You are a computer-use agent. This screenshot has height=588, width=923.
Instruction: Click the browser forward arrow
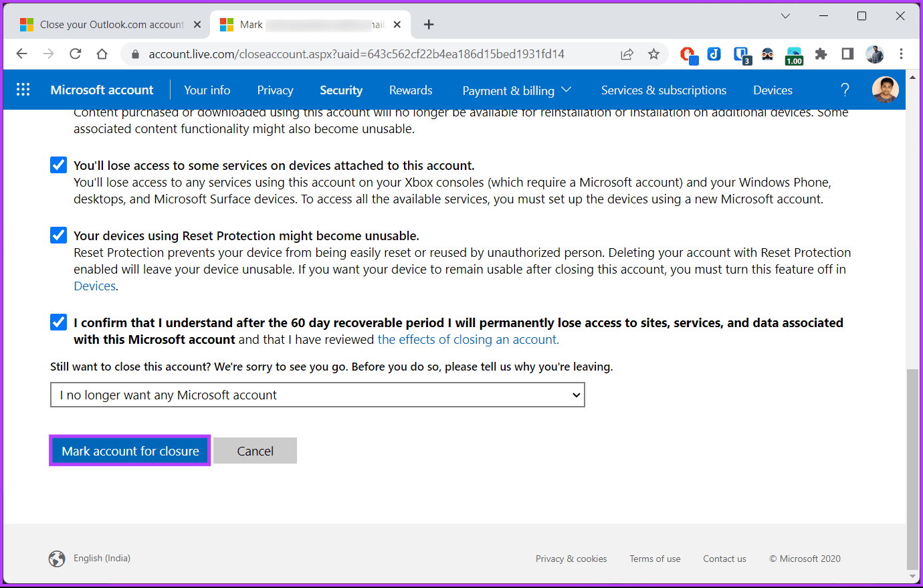48,54
